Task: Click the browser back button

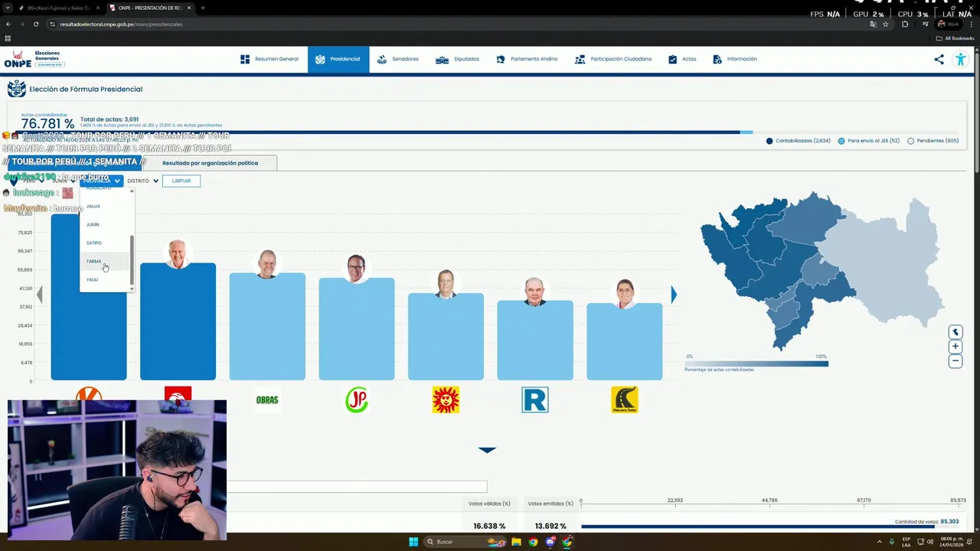Action: 8,24
